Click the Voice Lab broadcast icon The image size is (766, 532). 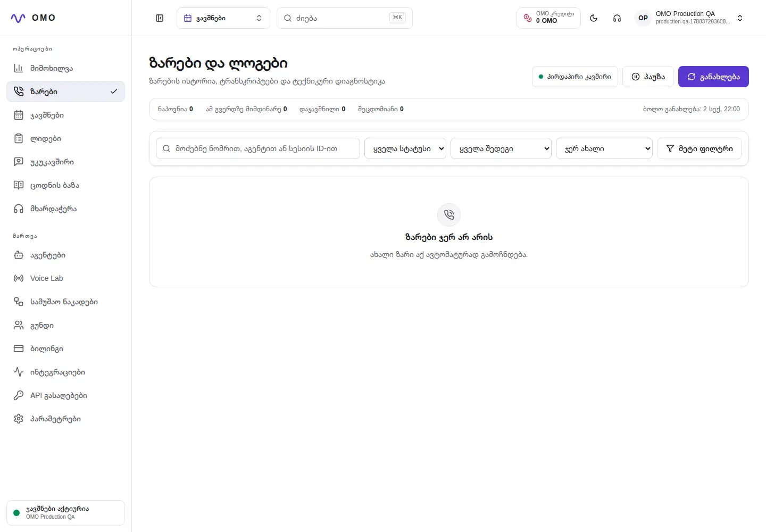coord(19,278)
